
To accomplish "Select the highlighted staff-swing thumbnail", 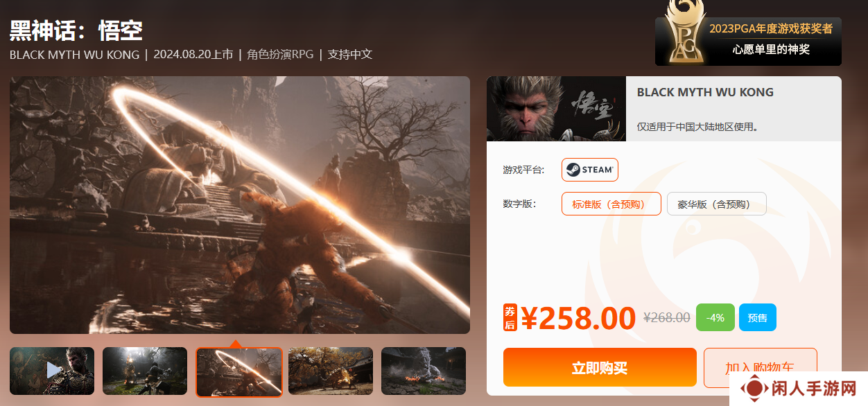I will coord(238,372).
